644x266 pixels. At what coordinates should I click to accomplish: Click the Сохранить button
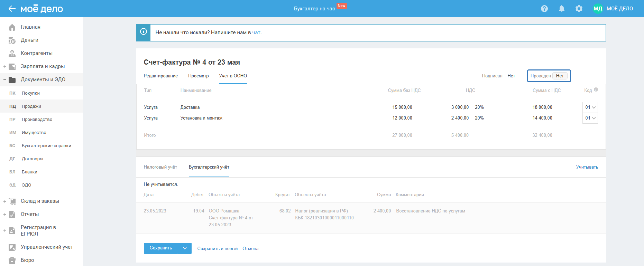coord(160,248)
